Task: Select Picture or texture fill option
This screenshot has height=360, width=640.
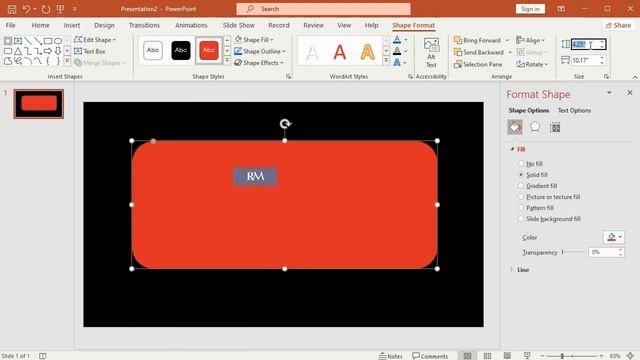Action: 549,197
